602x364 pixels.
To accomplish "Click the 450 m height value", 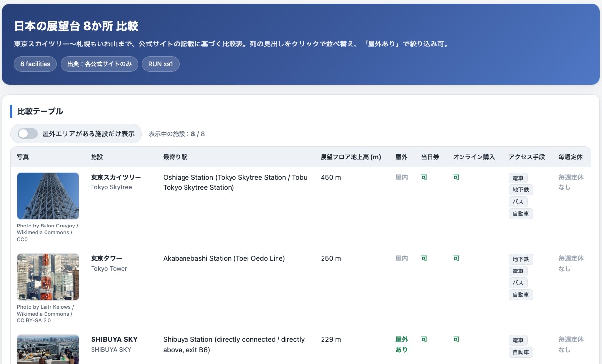I will point(331,177).
